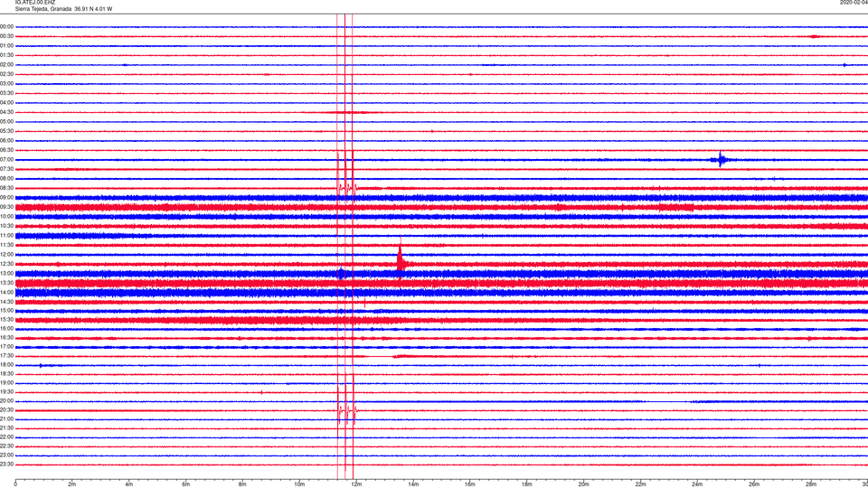868x488 pixels.
Task: Select the 22:00 trace time label
Action: click(x=7, y=437)
